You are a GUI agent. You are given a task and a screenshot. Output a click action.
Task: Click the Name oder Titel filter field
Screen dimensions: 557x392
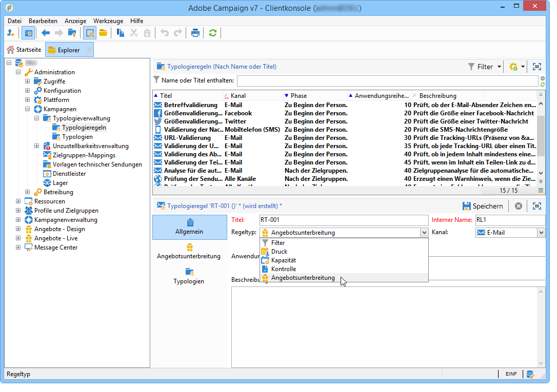coord(388,80)
